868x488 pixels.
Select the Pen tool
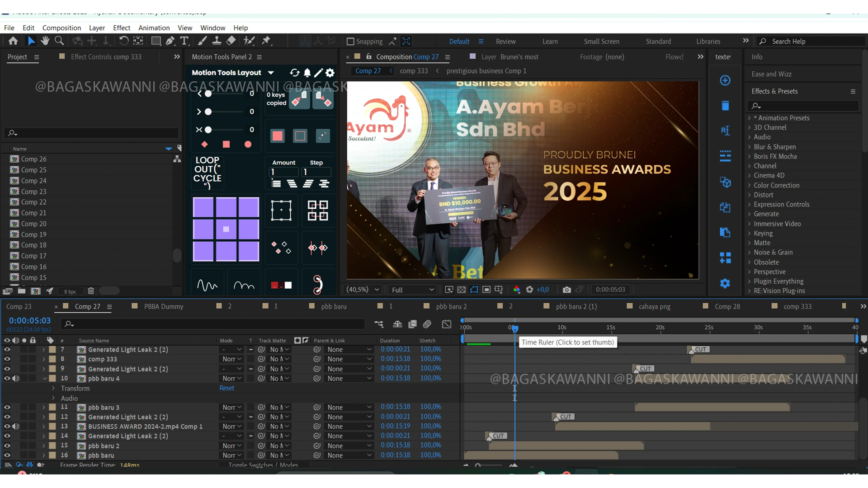pos(170,41)
